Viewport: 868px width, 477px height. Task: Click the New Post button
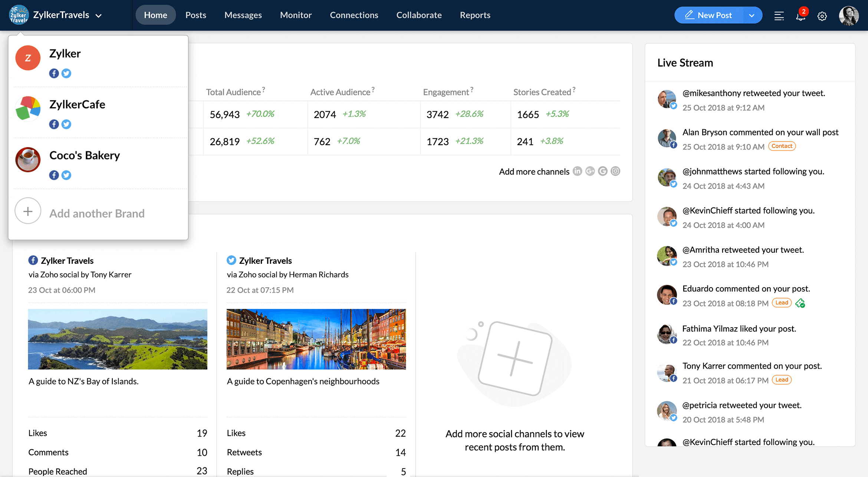click(714, 15)
